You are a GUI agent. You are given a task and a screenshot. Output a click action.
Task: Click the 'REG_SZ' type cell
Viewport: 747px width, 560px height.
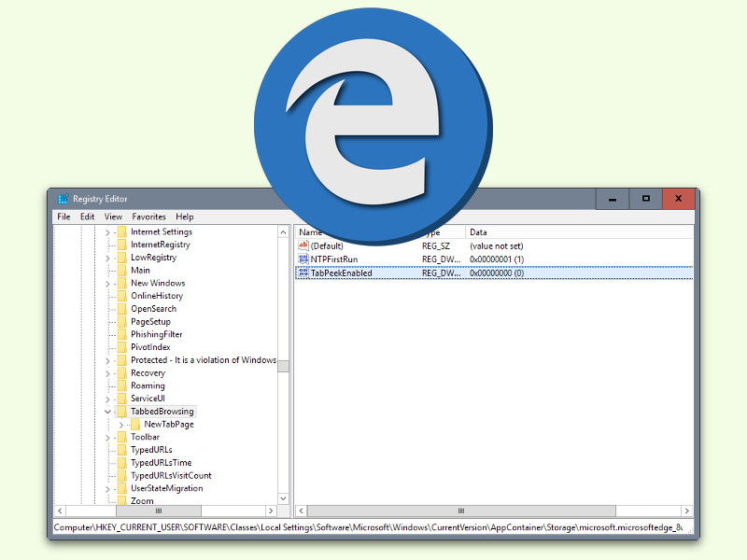pos(436,246)
